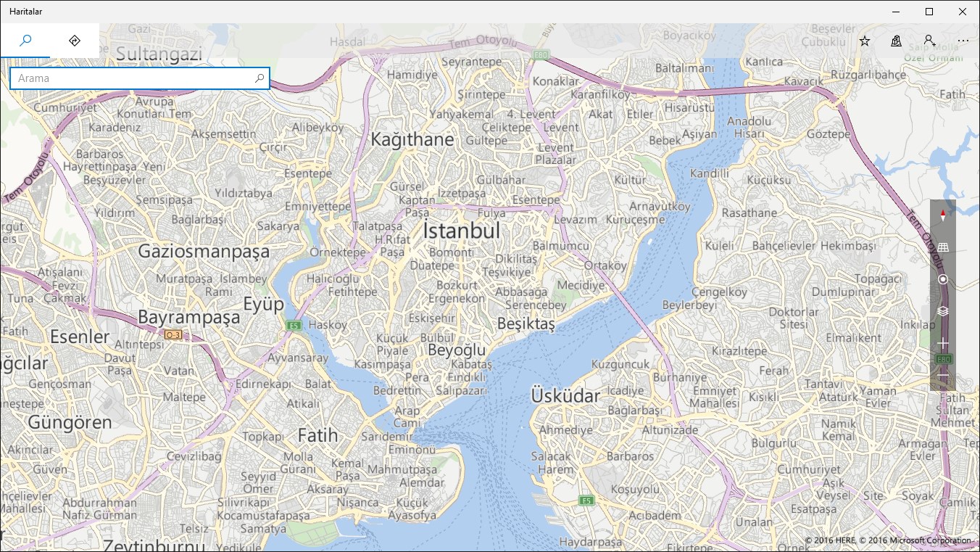Click the Anadolu Hisarı label
The image size is (980, 552).
749,128
